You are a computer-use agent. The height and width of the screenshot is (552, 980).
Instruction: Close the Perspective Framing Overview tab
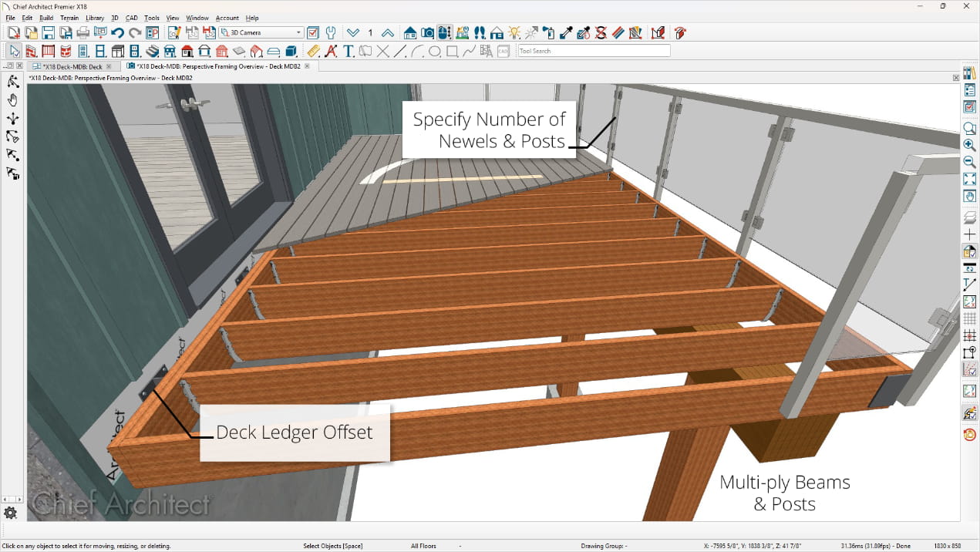(x=307, y=66)
